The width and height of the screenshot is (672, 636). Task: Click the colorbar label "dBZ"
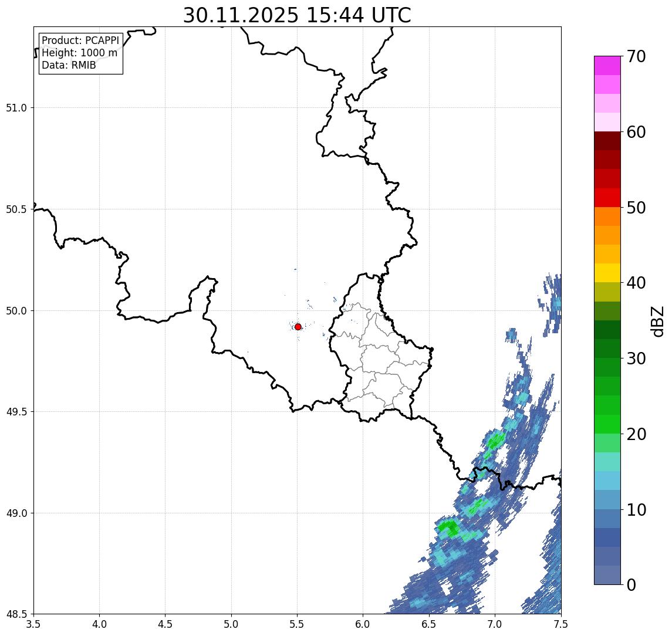click(657, 322)
